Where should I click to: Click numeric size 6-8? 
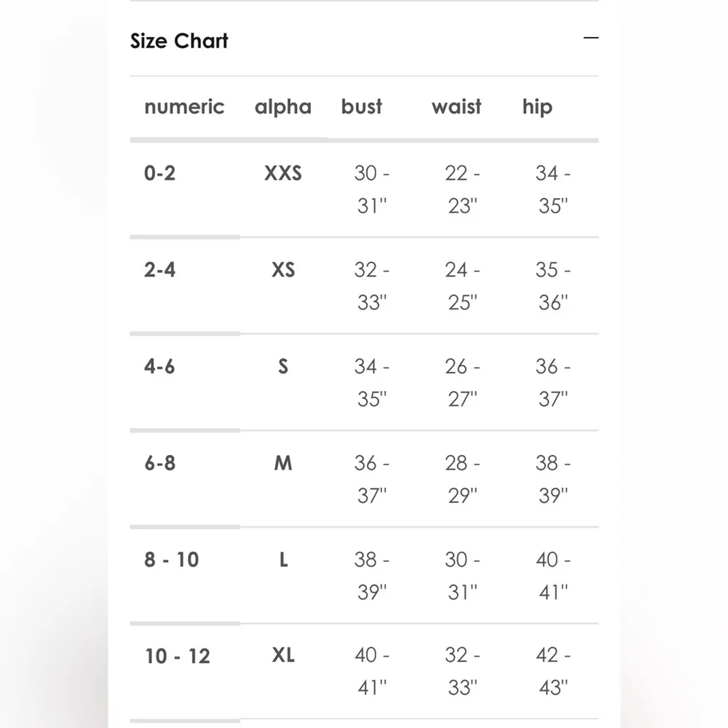(160, 463)
